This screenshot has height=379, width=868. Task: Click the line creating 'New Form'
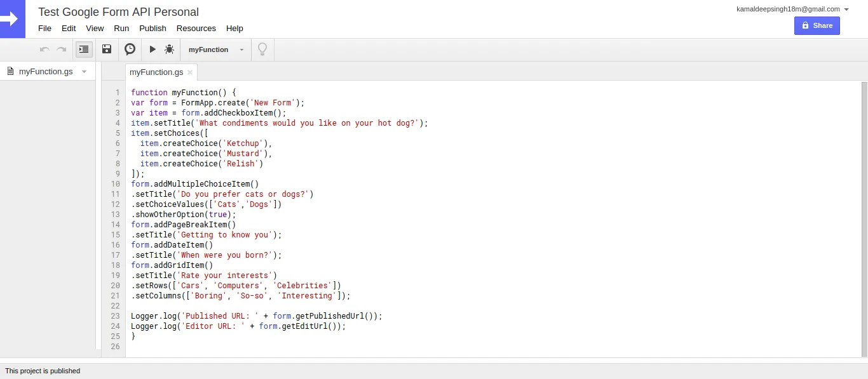tap(218, 103)
